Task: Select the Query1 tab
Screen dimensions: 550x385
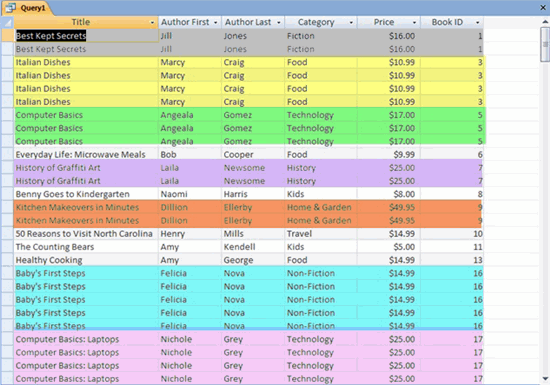Action: [x=27, y=8]
